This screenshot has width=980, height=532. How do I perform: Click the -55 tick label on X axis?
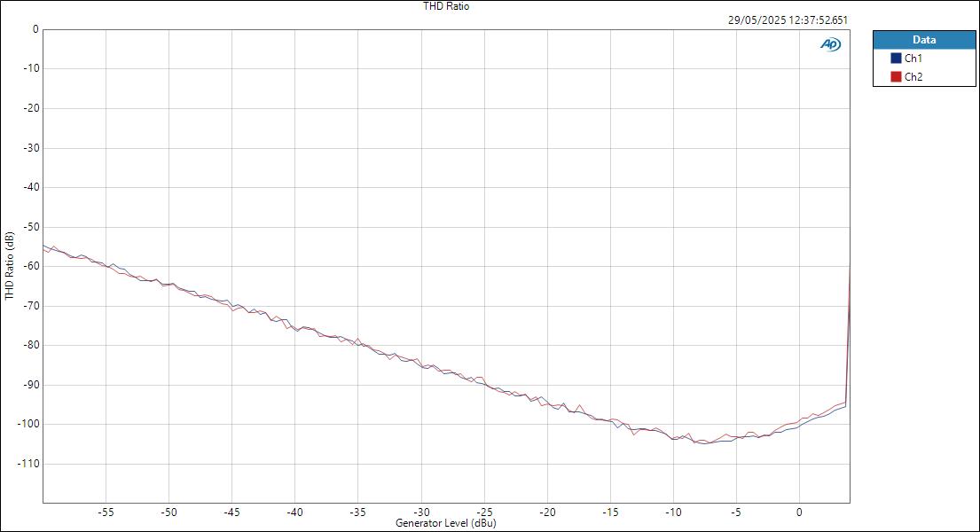point(106,512)
